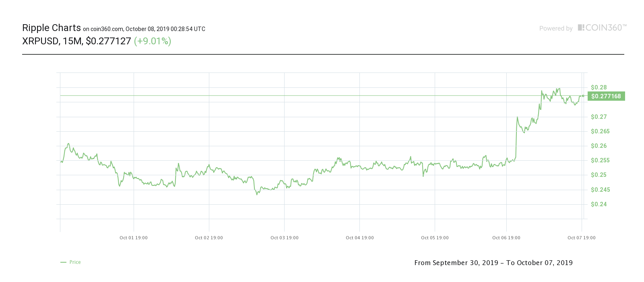Click the XRPUSD, 15M, $0.277127 heading

(x=76, y=41)
